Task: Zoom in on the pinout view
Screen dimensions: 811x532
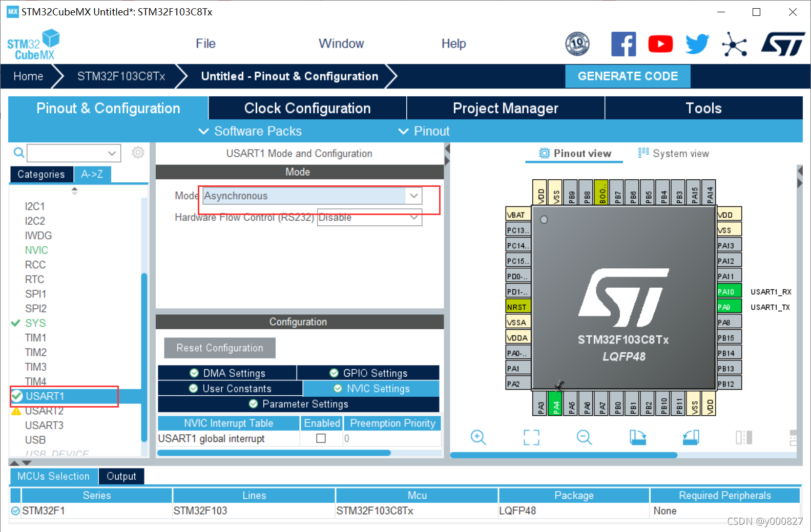Action: (x=478, y=437)
